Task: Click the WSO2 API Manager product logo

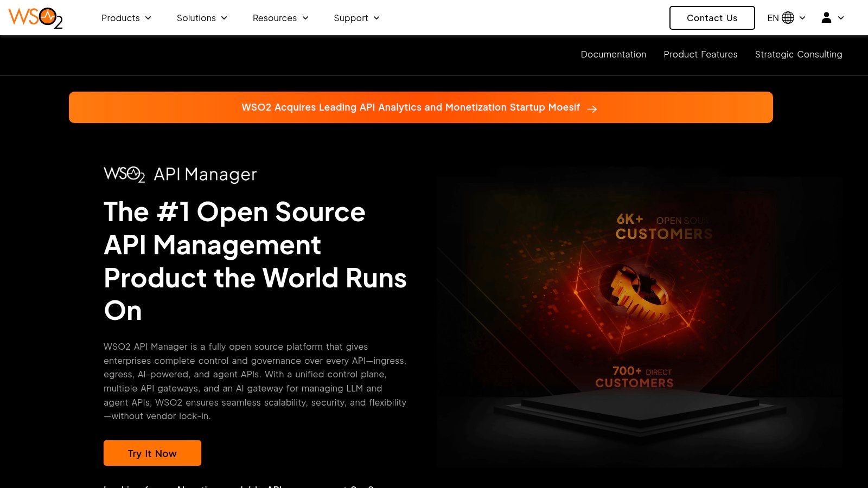Action: tap(180, 174)
